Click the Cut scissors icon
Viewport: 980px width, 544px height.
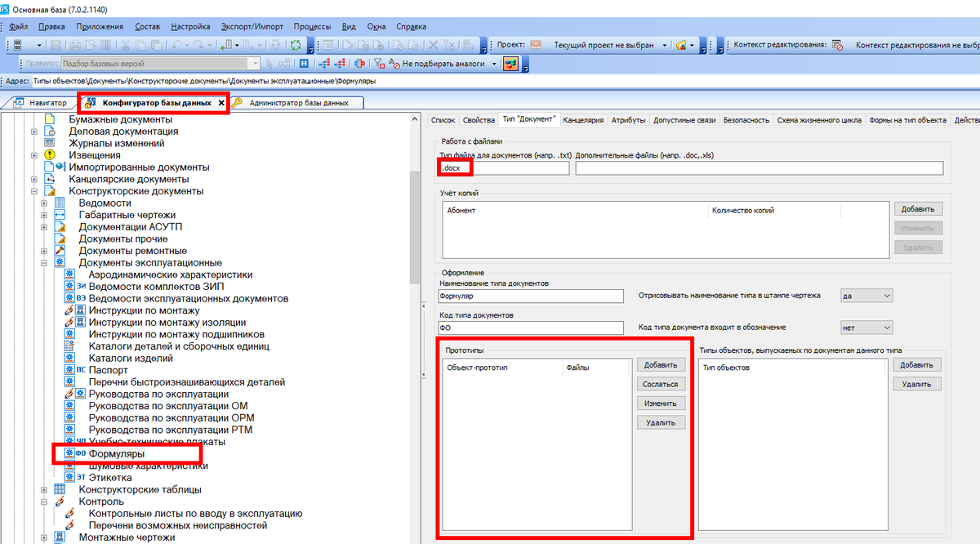pyautogui.click(x=127, y=45)
